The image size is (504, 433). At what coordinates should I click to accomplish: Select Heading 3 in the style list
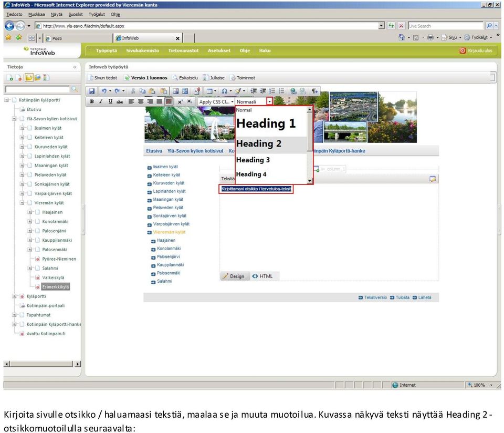pyautogui.click(x=271, y=160)
